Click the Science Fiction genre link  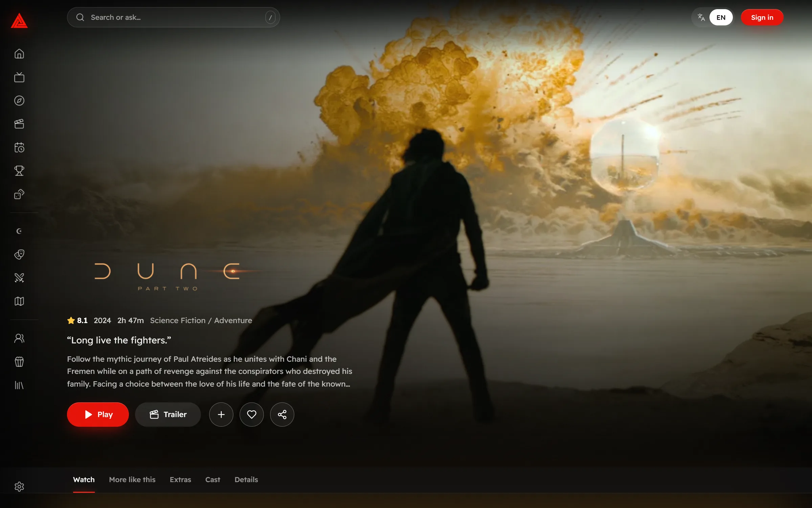click(x=178, y=320)
